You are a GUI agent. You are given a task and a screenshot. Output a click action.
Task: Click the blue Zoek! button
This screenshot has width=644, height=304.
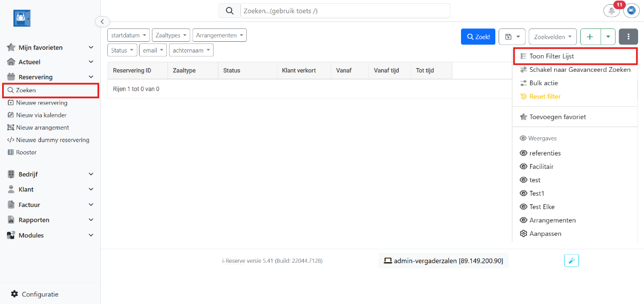click(478, 36)
